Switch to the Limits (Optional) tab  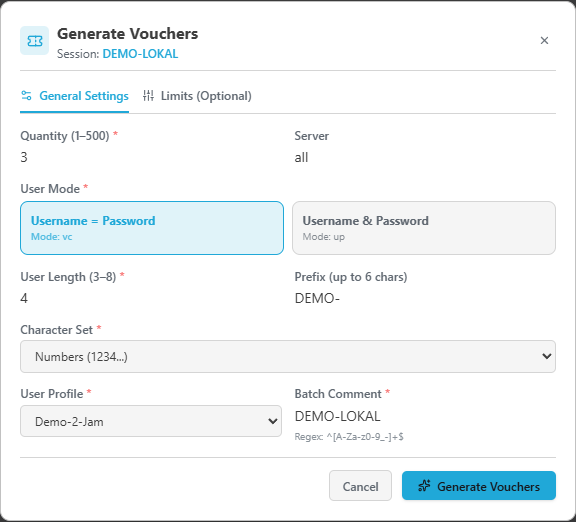(197, 96)
